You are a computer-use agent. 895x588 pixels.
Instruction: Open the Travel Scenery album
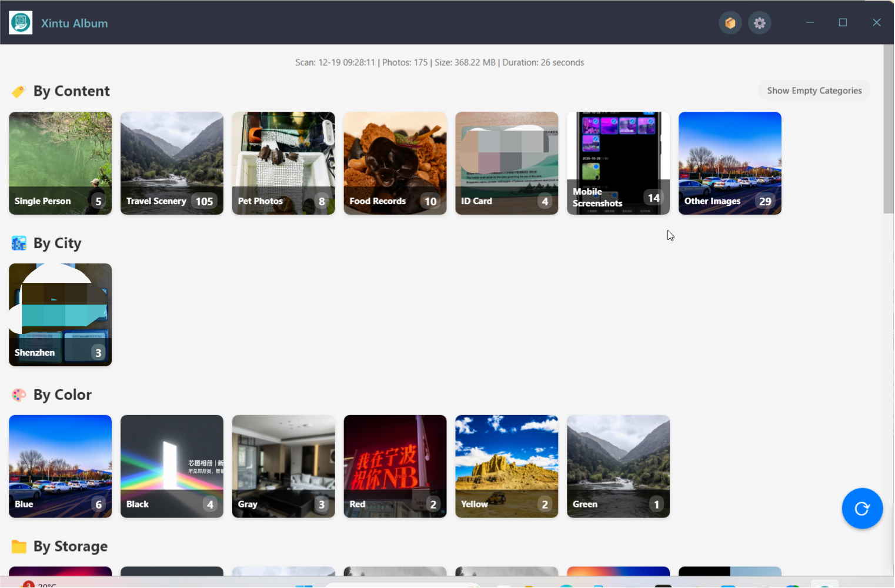[x=172, y=163]
